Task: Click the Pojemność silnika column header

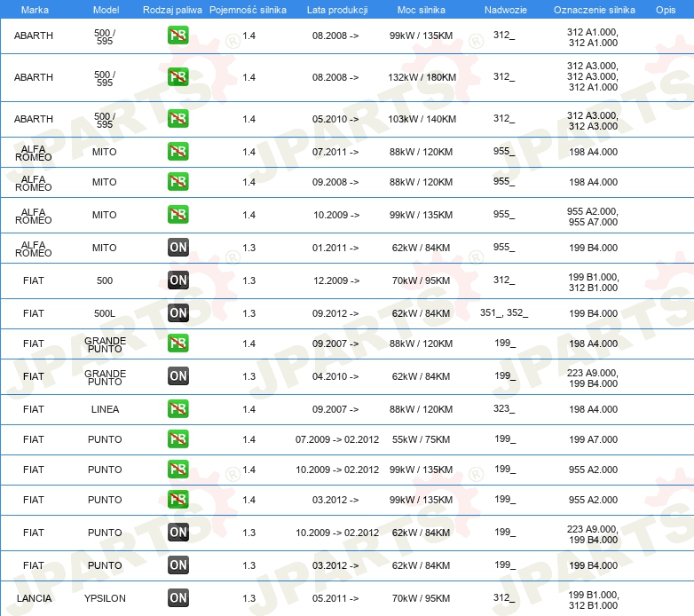Action: click(x=248, y=9)
